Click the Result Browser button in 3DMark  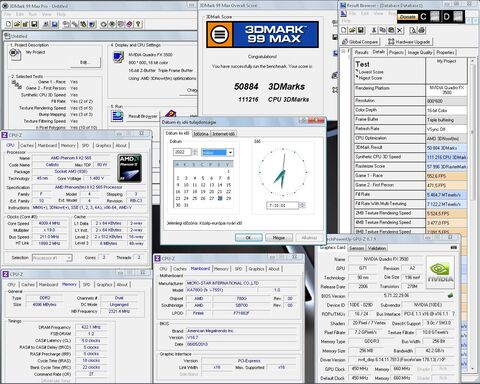143,116
